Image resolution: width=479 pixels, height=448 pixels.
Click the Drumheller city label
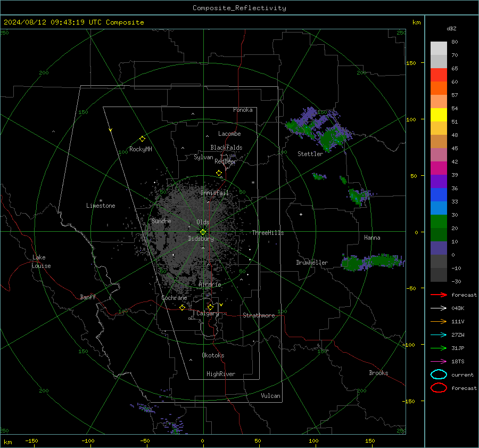pos(312,263)
